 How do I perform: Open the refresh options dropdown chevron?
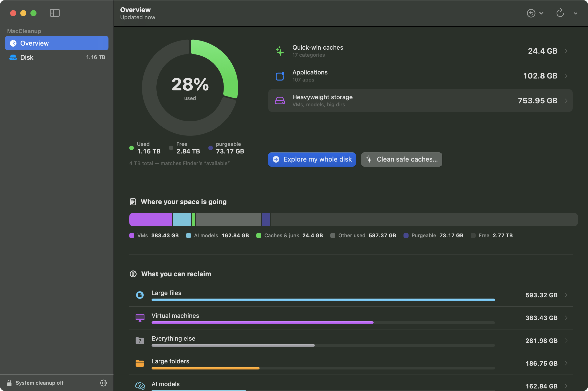click(576, 13)
